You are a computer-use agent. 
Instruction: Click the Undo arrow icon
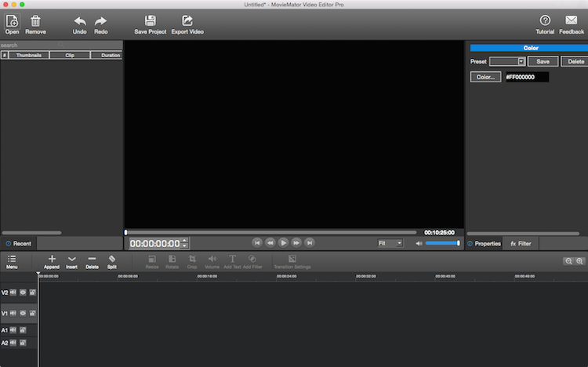pyautogui.click(x=79, y=21)
